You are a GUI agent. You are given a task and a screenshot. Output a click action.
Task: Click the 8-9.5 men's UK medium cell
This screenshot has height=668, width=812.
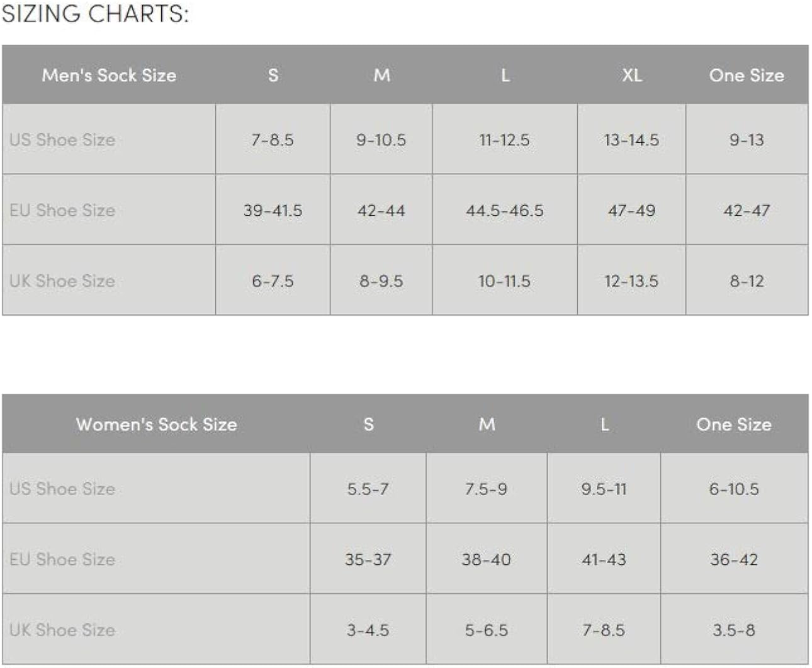point(381,281)
